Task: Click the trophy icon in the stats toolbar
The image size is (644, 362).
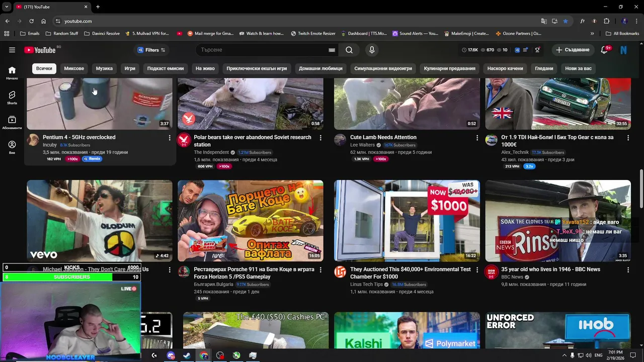Action: 537,50
